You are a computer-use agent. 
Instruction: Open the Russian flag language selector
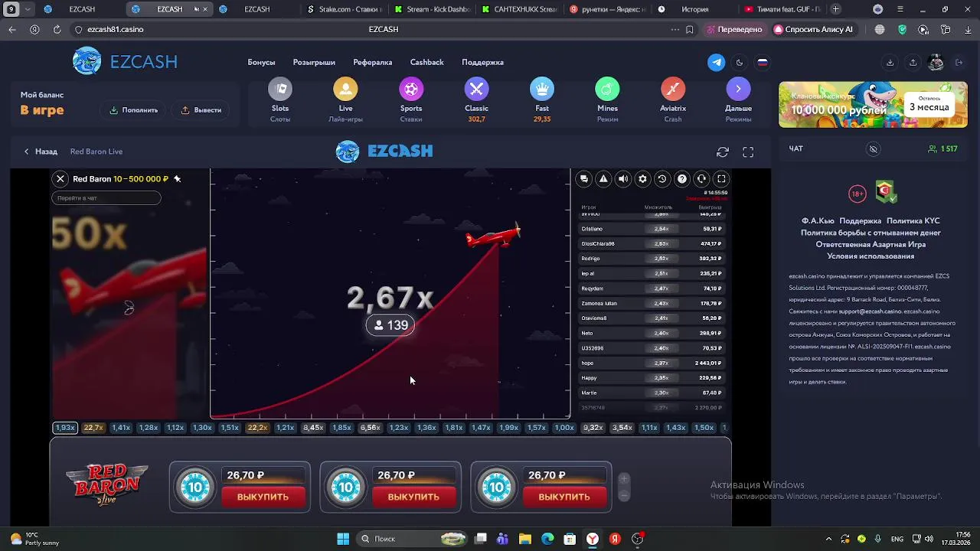point(763,63)
